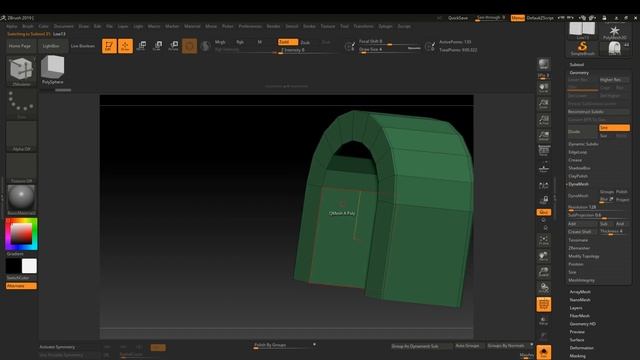Toggle the Alternate button
The height and width of the screenshot is (360, 640).
tap(21, 286)
